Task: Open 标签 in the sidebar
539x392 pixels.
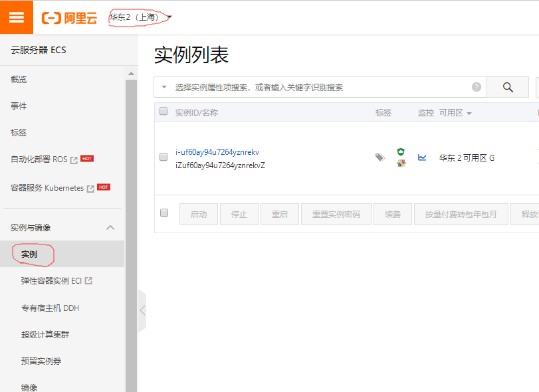Action: [19, 133]
